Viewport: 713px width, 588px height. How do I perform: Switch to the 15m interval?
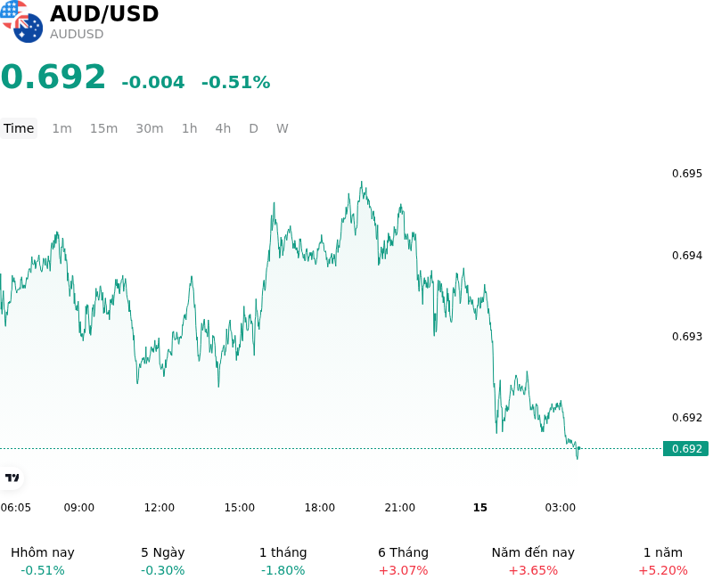point(103,128)
